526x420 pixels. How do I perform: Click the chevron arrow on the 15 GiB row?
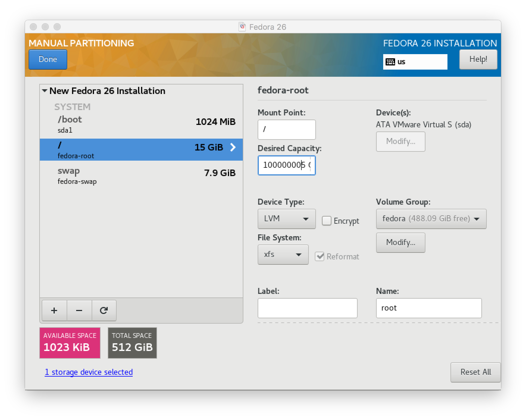(233, 147)
